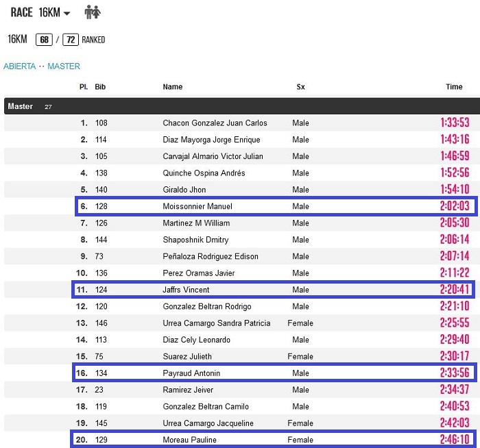Sort by the Name column header
The height and width of the screenshot is (448, 480).
coord(173,87)
